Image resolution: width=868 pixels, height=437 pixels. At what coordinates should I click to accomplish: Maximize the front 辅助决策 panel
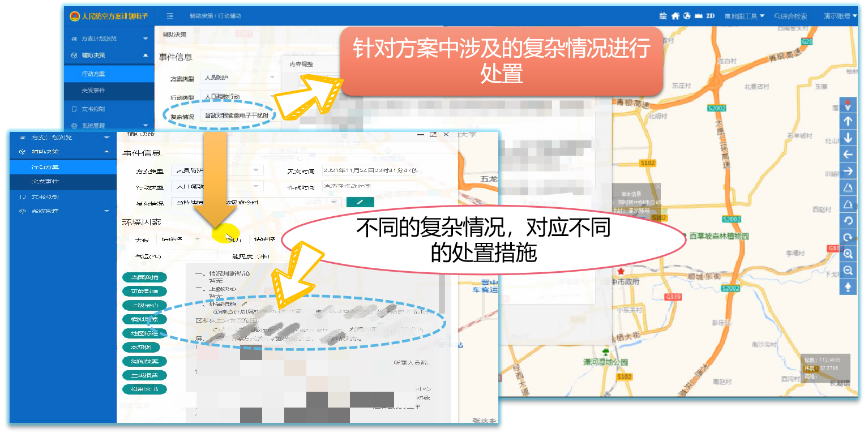[x=433, y=135]
